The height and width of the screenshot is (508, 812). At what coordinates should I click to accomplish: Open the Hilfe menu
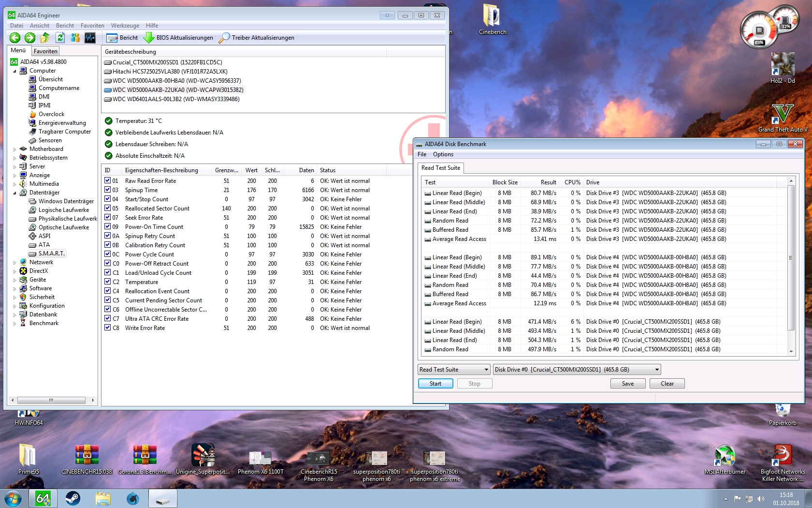(152, 26)
